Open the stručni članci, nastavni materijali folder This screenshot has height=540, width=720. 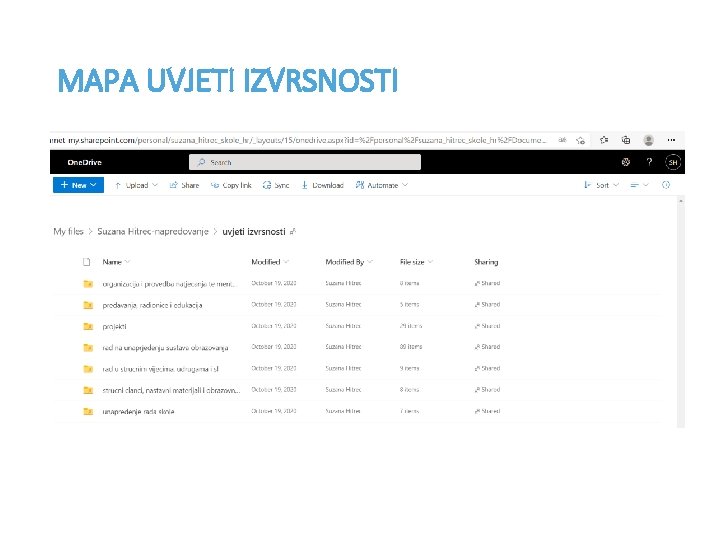coord(171,390)
